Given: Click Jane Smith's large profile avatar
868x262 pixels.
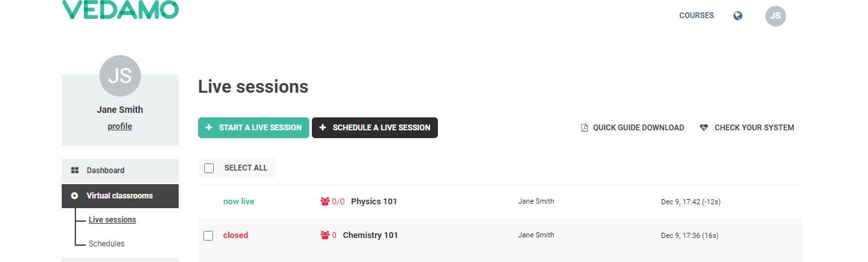Looking at the screenshot, I should (x=120, y=75).
